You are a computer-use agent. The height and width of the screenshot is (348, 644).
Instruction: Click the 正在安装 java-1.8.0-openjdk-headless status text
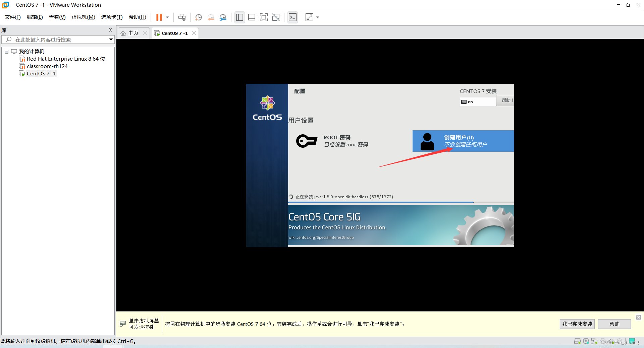(344, 197)
